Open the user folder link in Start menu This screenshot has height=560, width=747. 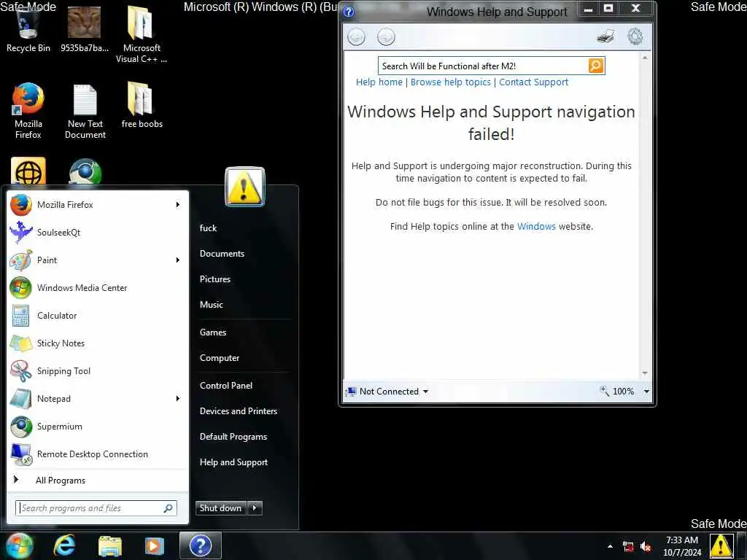[x=208, y=228]
